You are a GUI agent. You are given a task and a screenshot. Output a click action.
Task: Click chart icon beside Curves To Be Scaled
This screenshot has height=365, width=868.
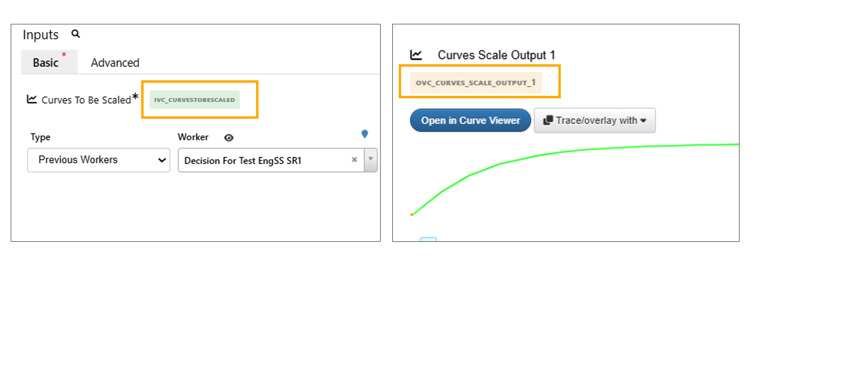(x=32, y=99)
